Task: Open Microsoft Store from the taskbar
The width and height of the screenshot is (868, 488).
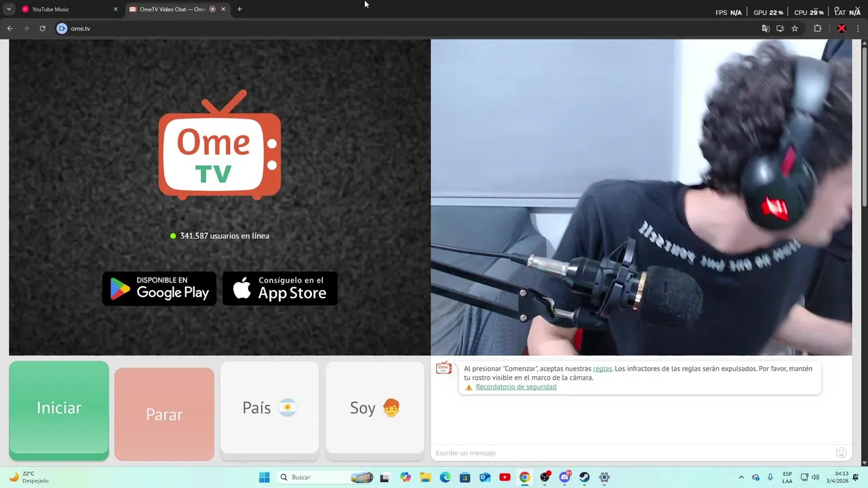Action: 465,477
